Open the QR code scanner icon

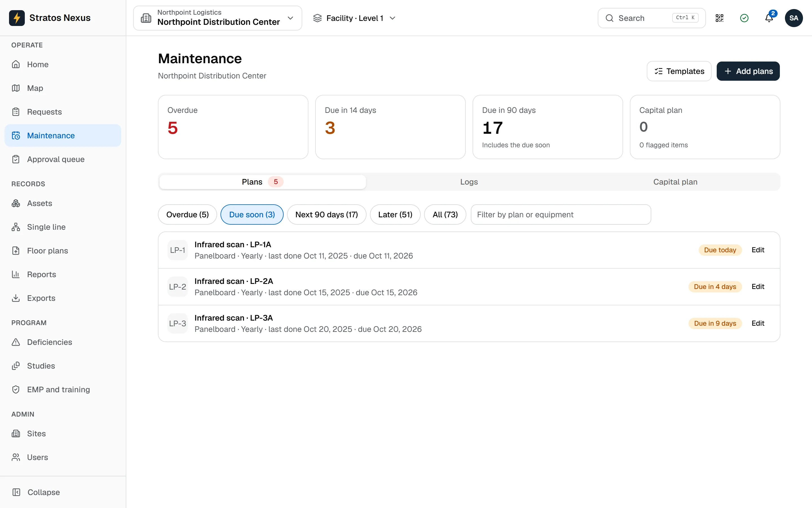[720, 18]
